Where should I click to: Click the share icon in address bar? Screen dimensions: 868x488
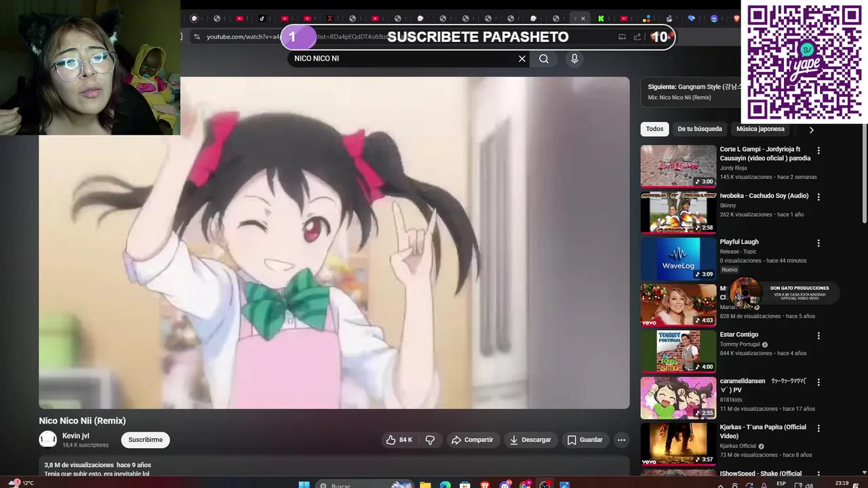click(637, 37)
